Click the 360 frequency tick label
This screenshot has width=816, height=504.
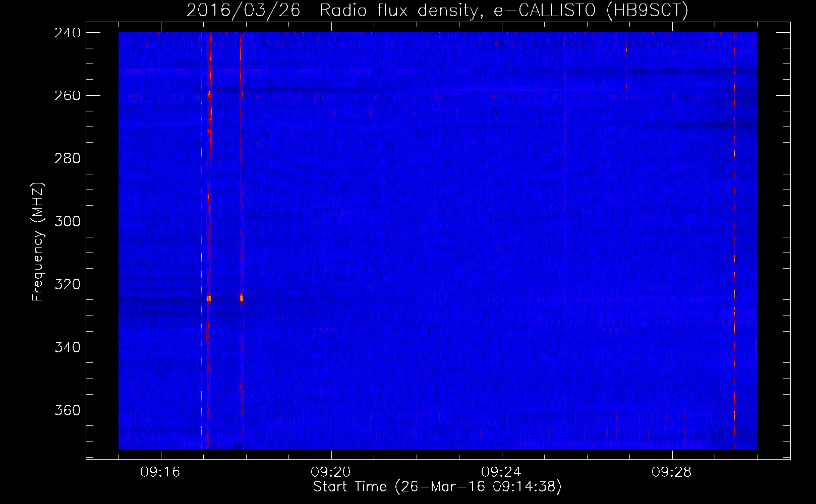coord(67,411)
